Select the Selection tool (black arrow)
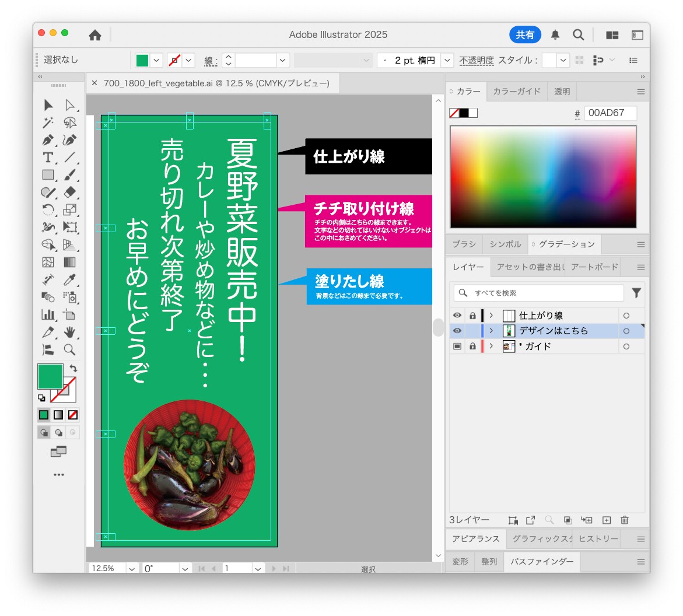Screen dimensions: 683x616 (48, 105)
